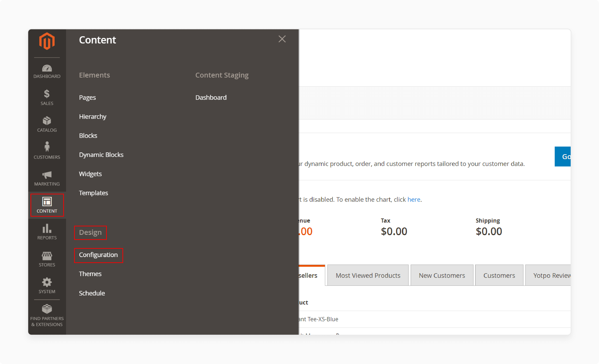Switch to New Customers tab
The height and width of the screenshot is (364, 599).
pyautogui.click(x=442, y=275)
